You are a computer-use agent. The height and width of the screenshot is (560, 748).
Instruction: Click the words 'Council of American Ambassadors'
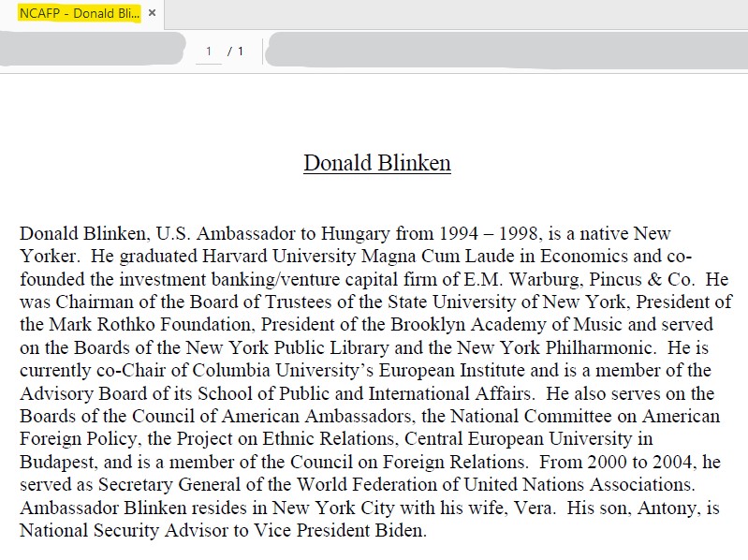click(x=271, y=416)
